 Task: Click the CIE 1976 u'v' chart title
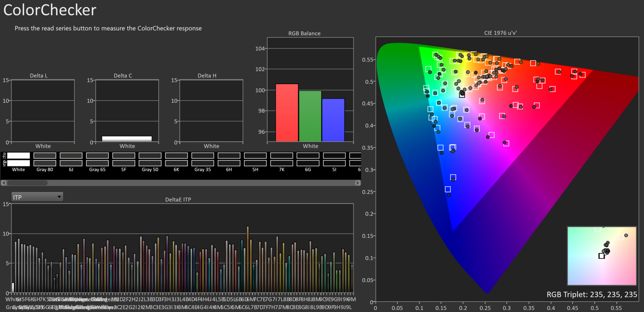500,33
